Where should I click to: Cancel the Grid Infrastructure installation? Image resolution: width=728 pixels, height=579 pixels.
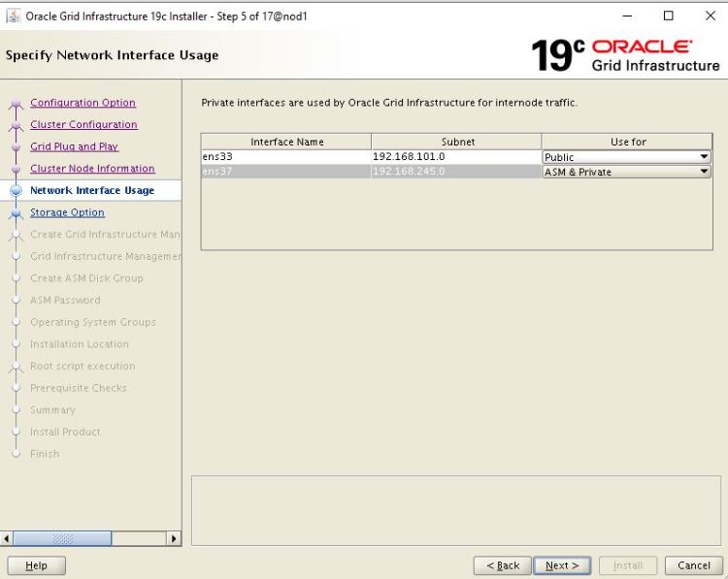[693, 565]
